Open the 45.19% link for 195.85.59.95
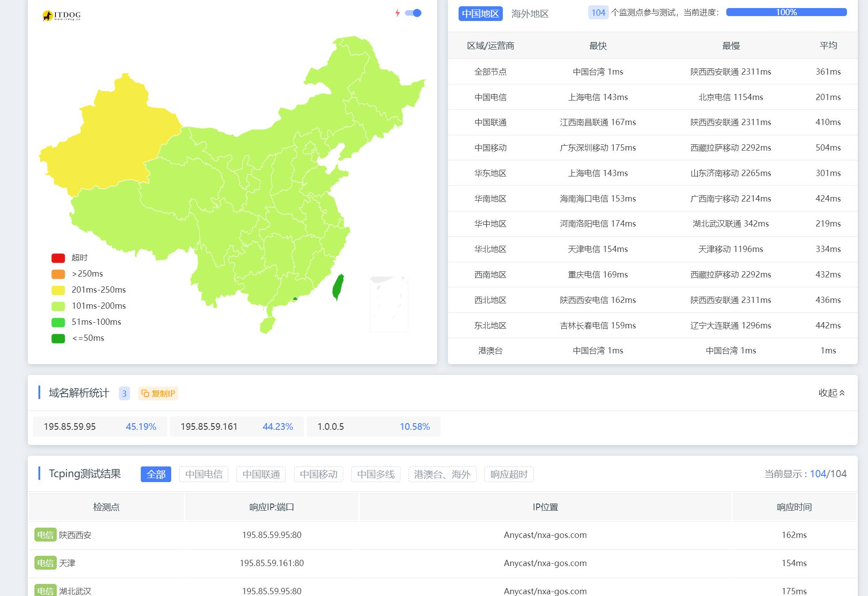This screenshot has height=596, width=868. [x=141, y=427]
